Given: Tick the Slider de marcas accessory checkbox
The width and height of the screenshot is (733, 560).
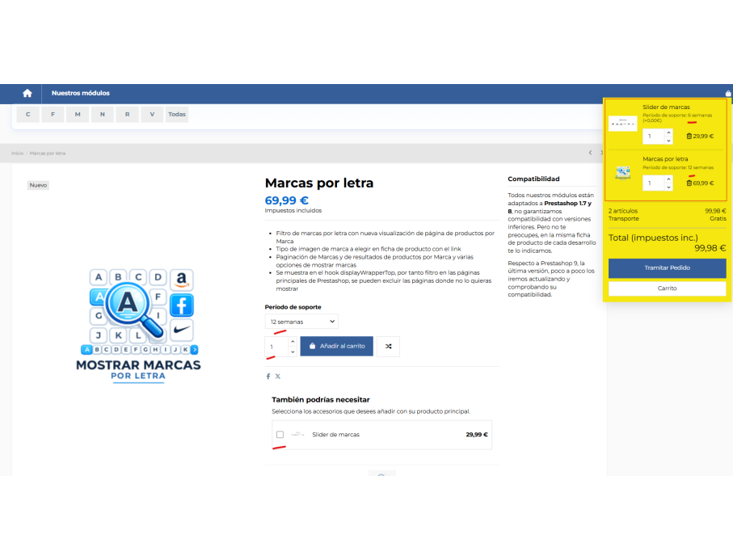Looking at the screenshot, I should pyautogui.click(x=280, y=435).
